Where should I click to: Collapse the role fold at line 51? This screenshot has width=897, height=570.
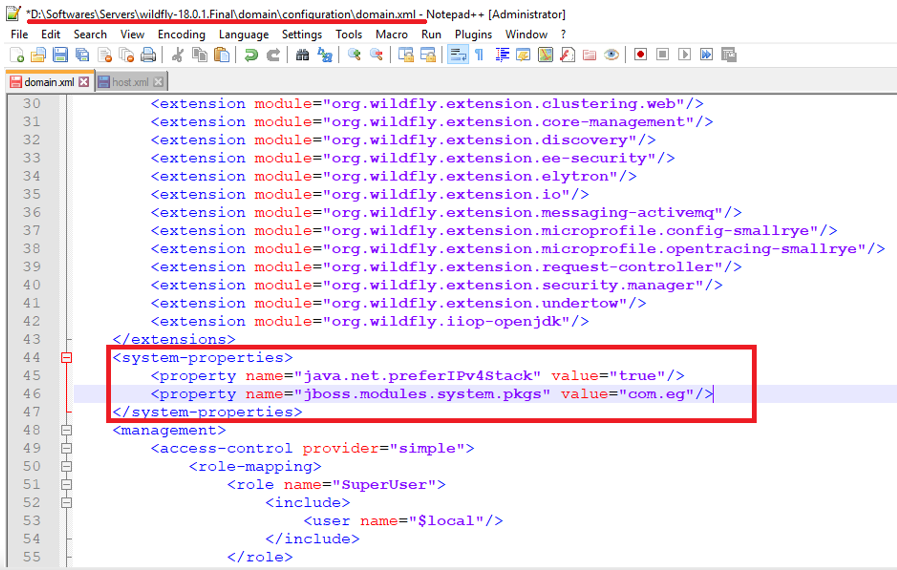click(x=66, y=485)
